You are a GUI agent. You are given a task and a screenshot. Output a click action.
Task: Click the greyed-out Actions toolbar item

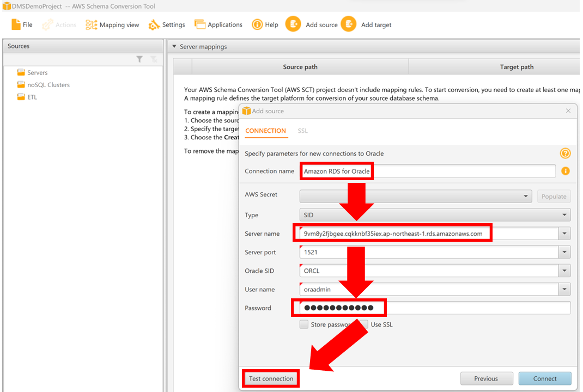tap(59, 25)
